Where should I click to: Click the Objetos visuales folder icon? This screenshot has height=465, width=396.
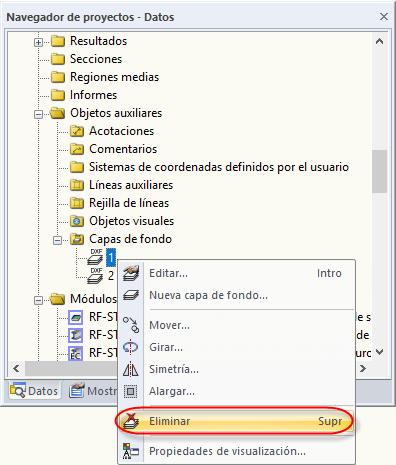coord(77,221)
